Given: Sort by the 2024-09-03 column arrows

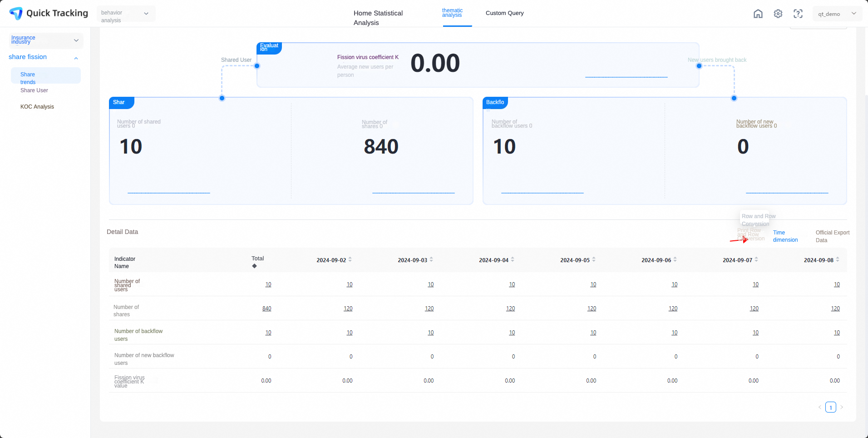Looking at the screenshot, I should [x=431, y=259].
